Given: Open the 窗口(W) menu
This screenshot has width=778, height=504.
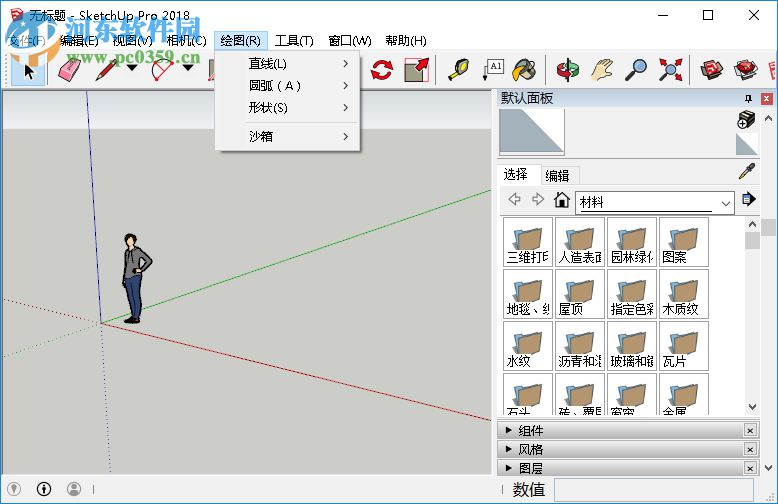Looking at the screenshot, I should coord(350,41).
